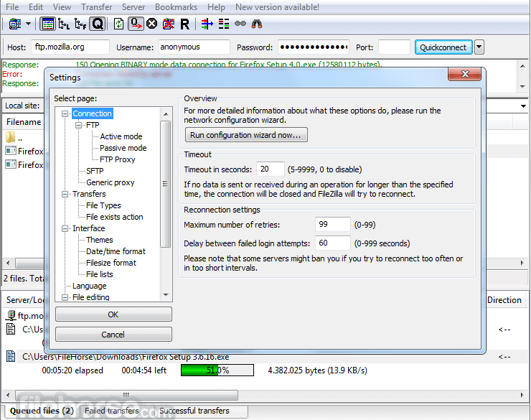Viewport: 531px width, 420px height.
Task: Refresh file and folder lists icon
Action: click(x=118, y=24)
